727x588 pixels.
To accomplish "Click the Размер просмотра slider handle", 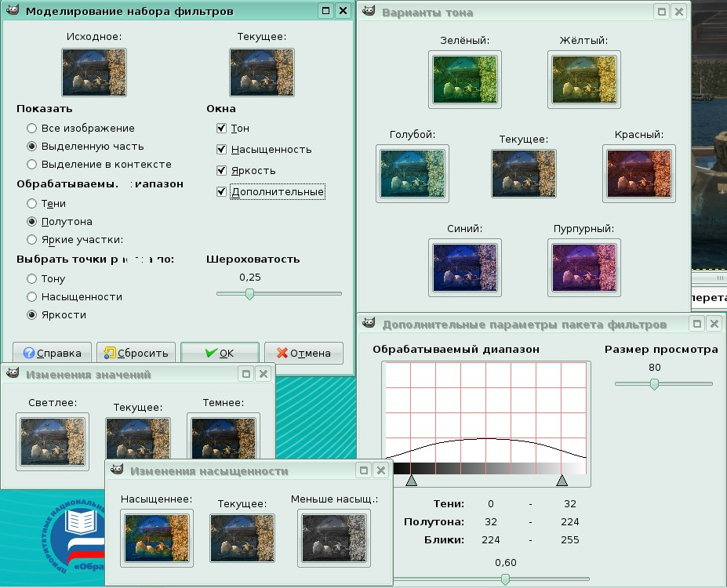I will pyautogui.click(x=654, y=384).
